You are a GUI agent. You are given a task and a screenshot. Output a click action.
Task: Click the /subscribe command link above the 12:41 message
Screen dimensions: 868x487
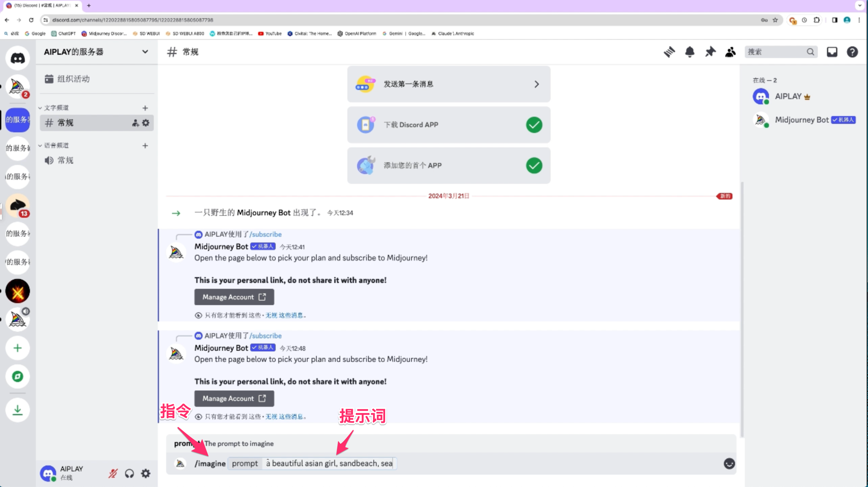266,234
